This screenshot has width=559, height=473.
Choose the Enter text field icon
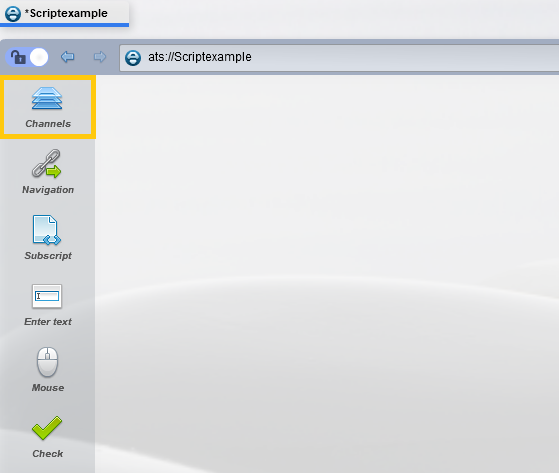pos(47,296)
